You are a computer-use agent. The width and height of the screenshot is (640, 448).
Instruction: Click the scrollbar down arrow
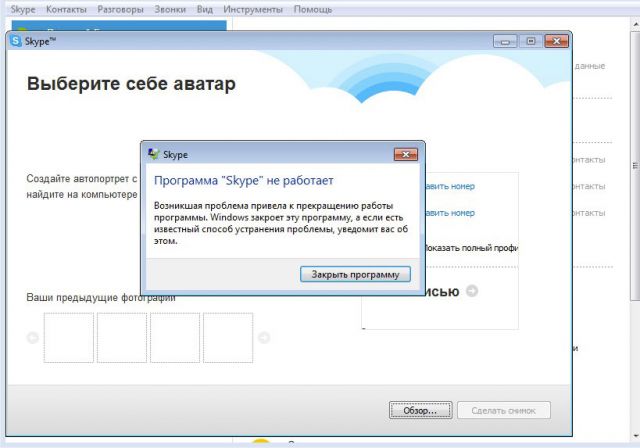point(636,436)
